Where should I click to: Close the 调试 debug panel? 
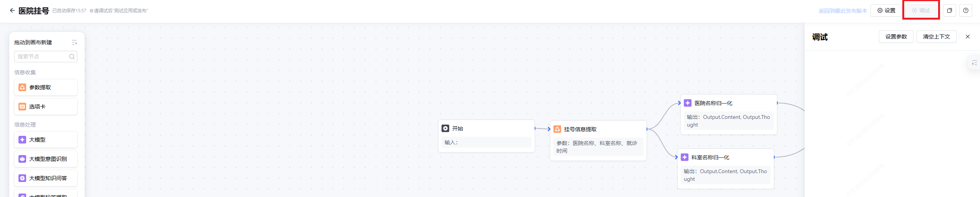tap(968, 37)
